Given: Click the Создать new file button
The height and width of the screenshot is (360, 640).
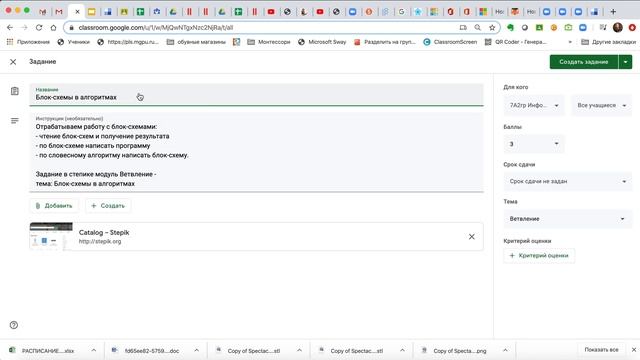Looking at the screenshot, I should [x=108, y=206].
